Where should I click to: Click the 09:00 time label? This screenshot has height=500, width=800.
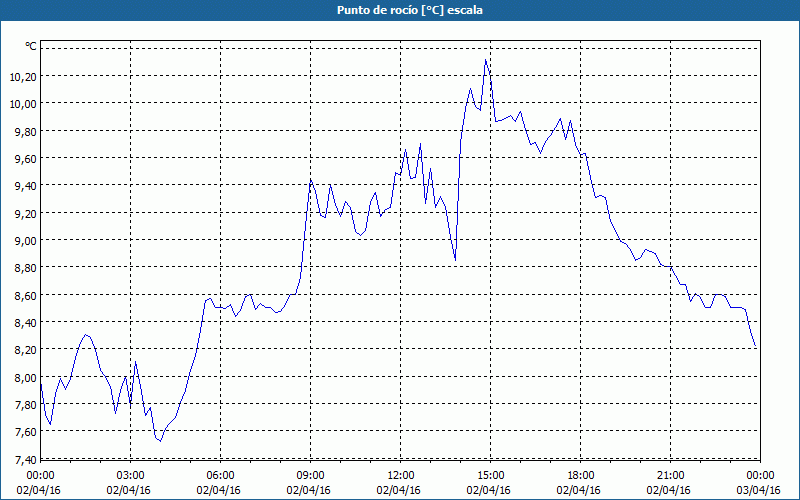[x=310, y=476]
